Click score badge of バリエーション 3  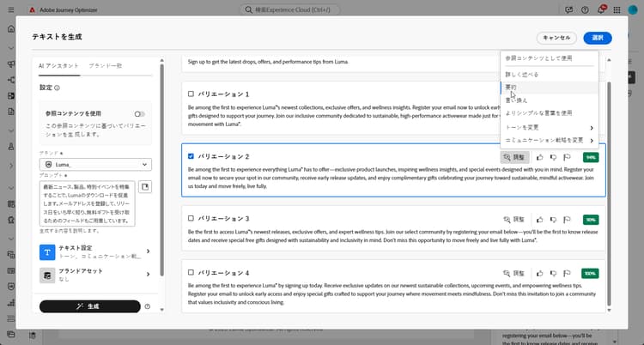click(591, 220)
